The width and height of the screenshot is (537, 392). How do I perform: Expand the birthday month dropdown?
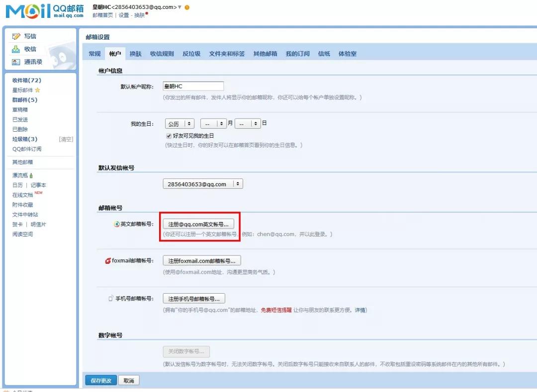coord(213,124)
